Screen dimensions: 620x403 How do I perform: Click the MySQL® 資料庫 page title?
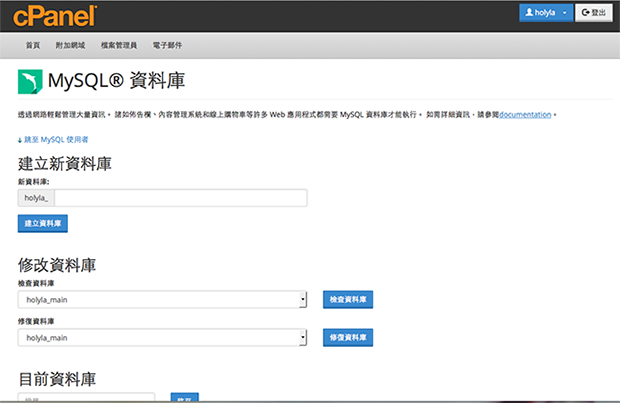click(x=116, y=80)
